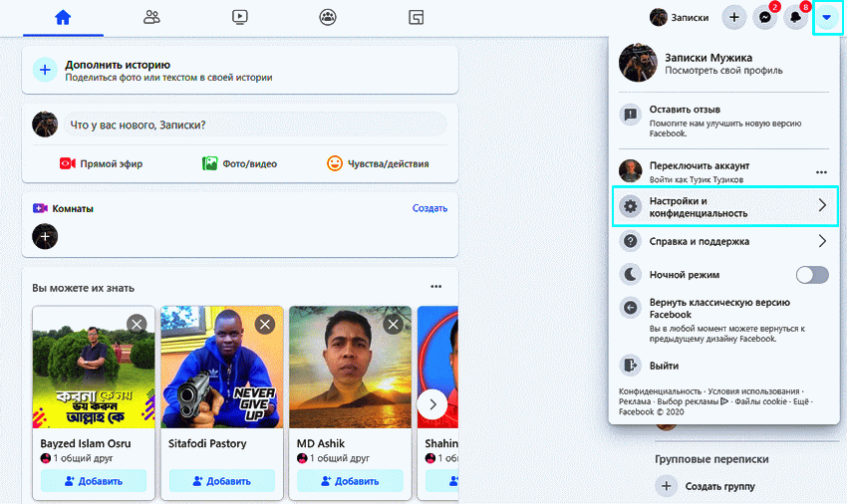Expand chevron for Настройки и конфиденциальность
847x504 pixels.
click(822, 205)
